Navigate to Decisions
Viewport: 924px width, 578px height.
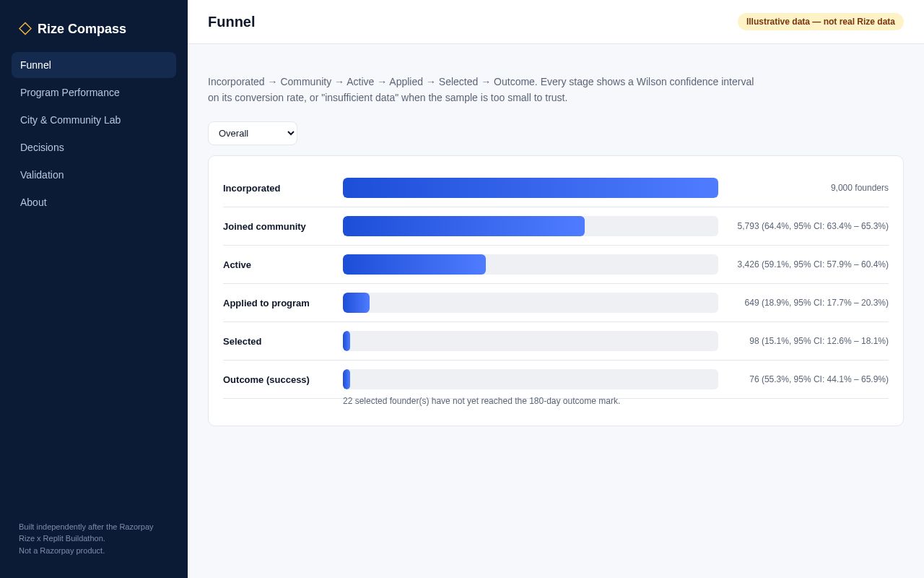click(94, 147)
